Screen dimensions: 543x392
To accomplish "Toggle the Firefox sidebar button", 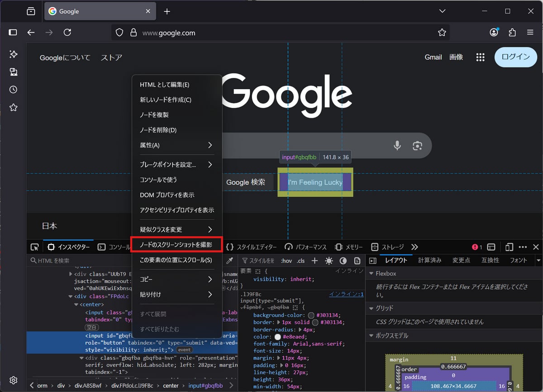I will point(13,33).
